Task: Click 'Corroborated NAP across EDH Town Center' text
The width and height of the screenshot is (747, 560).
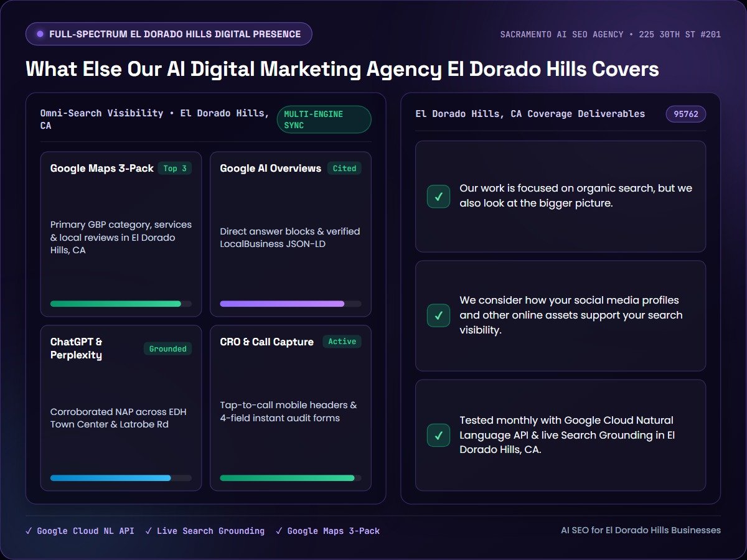Action: tap(118, 418)
